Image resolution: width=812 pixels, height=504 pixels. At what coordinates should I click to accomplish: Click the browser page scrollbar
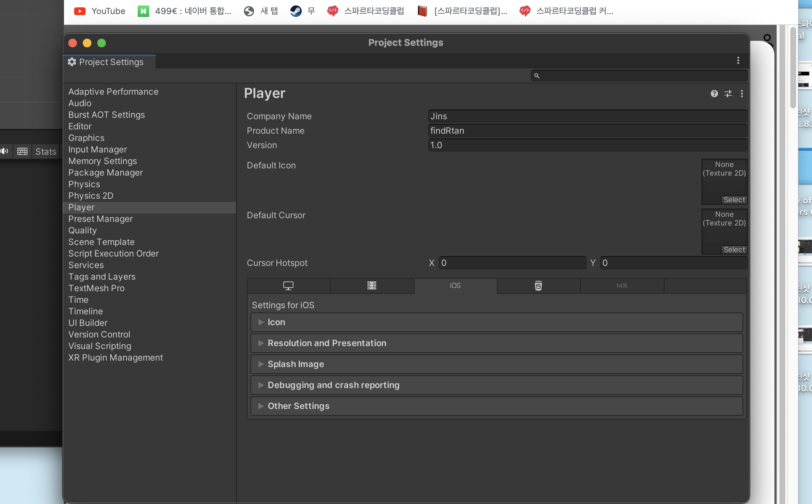pos(793,68)
